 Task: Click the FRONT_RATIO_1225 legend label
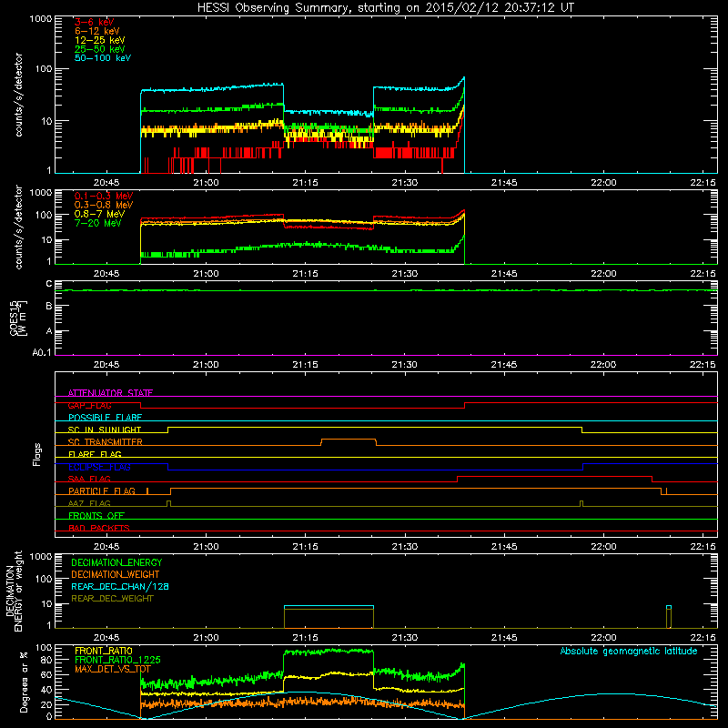pyautogui.click(x=117, y=660)
